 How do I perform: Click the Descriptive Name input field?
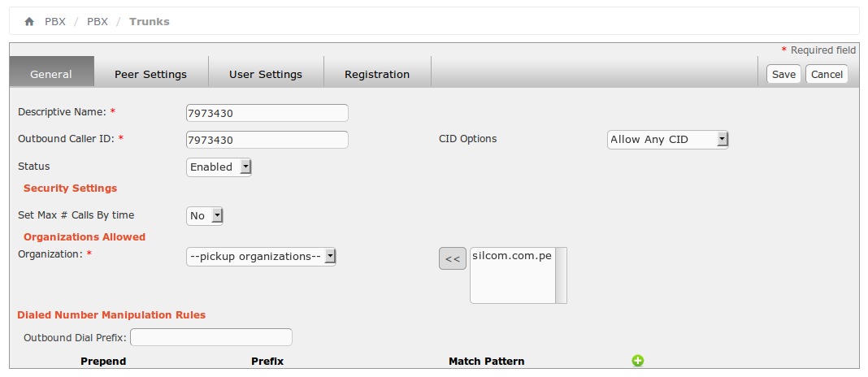click(x=267, y=113)
